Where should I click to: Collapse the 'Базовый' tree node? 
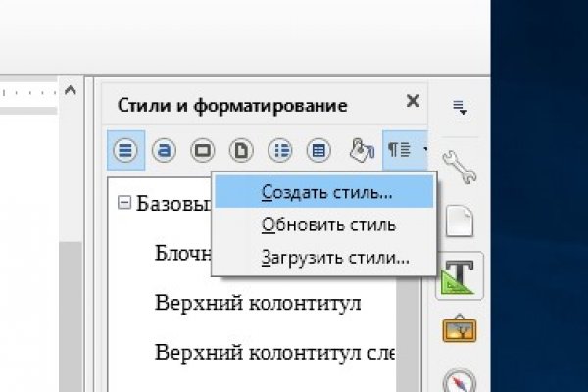pos(124,203)
